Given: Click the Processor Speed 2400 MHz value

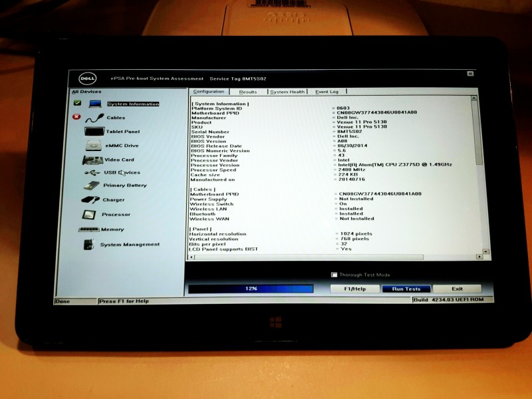Looking at the screenshot, I should click(x=352, y=170).
